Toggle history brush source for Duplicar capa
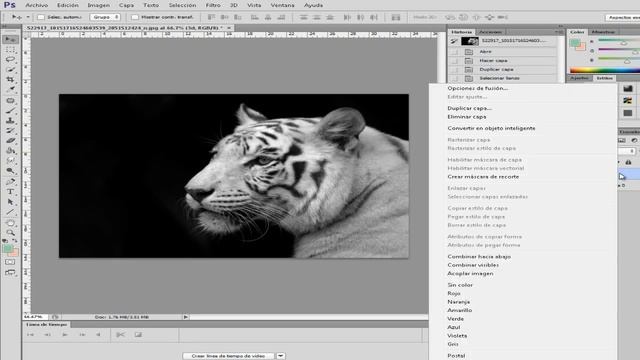Viewport: 640px width, 360px height. click(x=454, y=69)
